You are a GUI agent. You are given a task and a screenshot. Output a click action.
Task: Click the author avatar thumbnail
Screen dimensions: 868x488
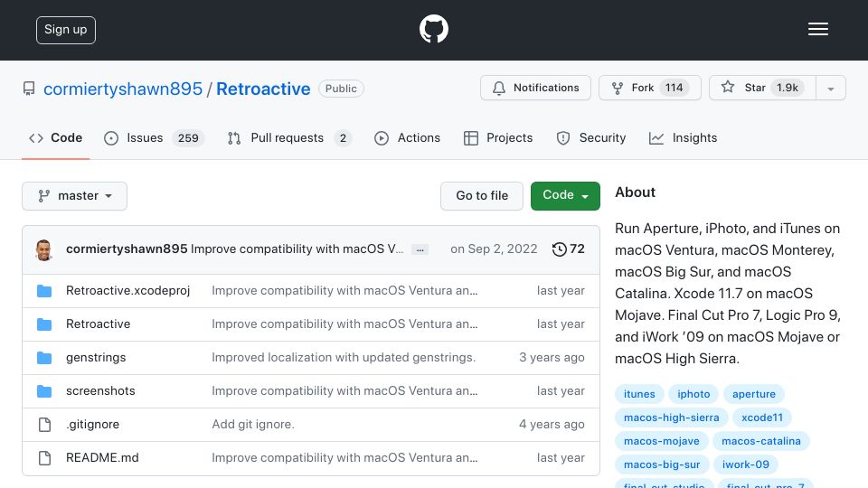pyautogui.click(x=43, y=249)
